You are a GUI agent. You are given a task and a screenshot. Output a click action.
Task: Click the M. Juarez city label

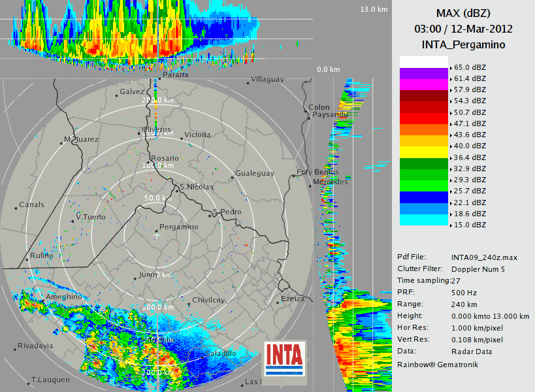pos(81,139)
